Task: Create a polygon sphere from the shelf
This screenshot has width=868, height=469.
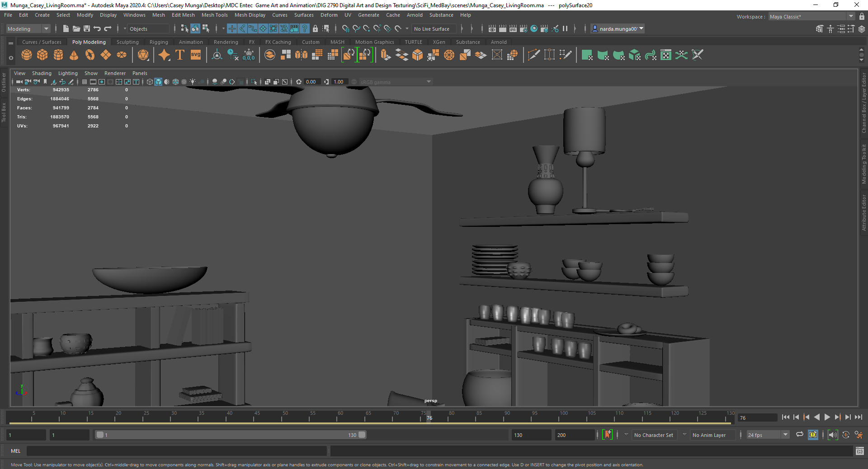Action: (27, 55)
